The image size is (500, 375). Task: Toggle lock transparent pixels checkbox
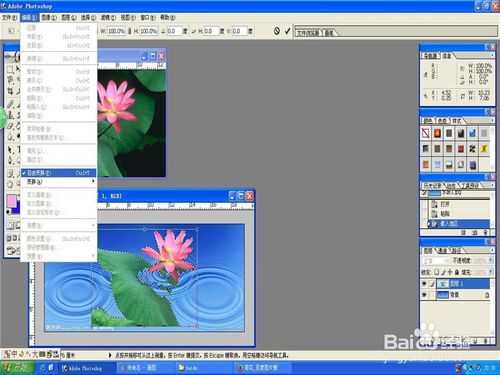click(437, 272)
